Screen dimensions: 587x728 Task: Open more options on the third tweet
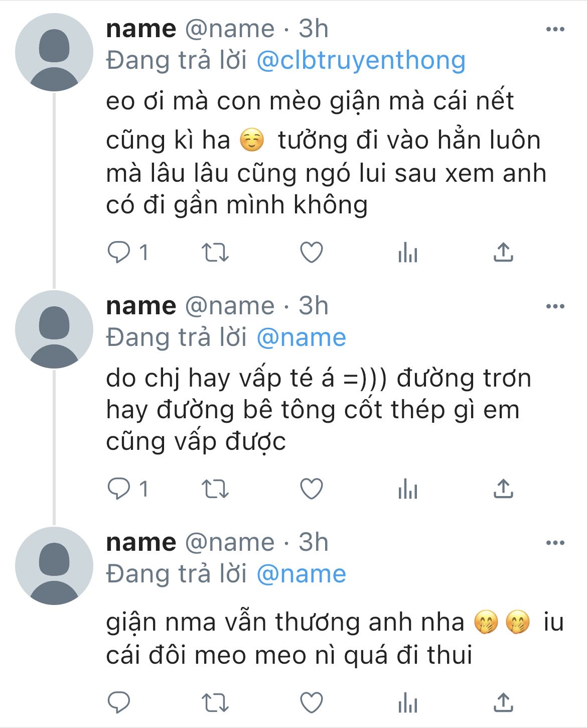pyautogui.click(x=555, y=543)
